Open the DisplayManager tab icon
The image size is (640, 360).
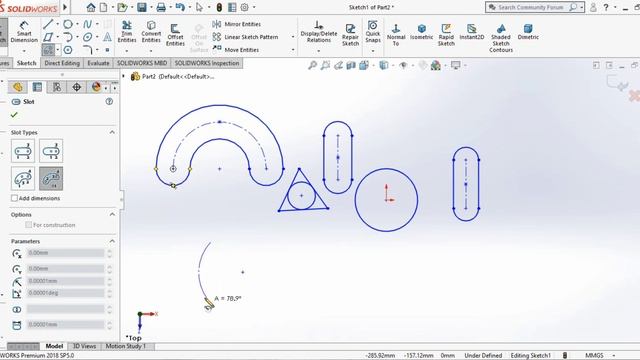[x=96, y=87]
